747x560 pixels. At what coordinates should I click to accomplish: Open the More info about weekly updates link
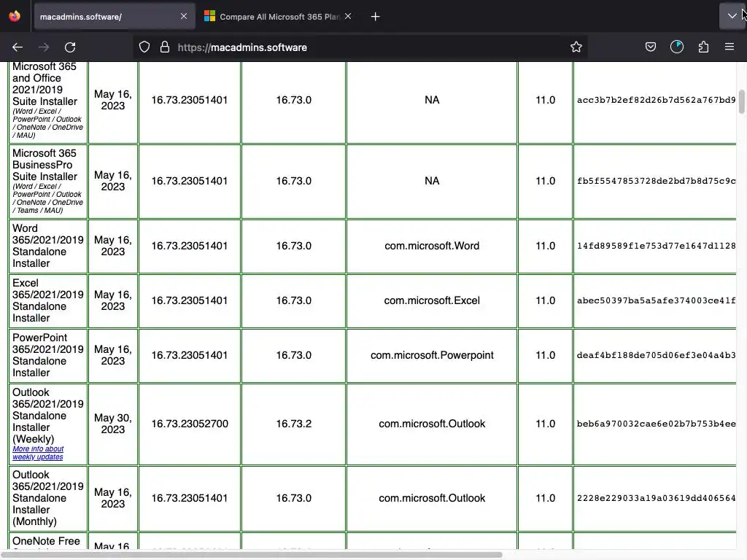pos(38,453)
